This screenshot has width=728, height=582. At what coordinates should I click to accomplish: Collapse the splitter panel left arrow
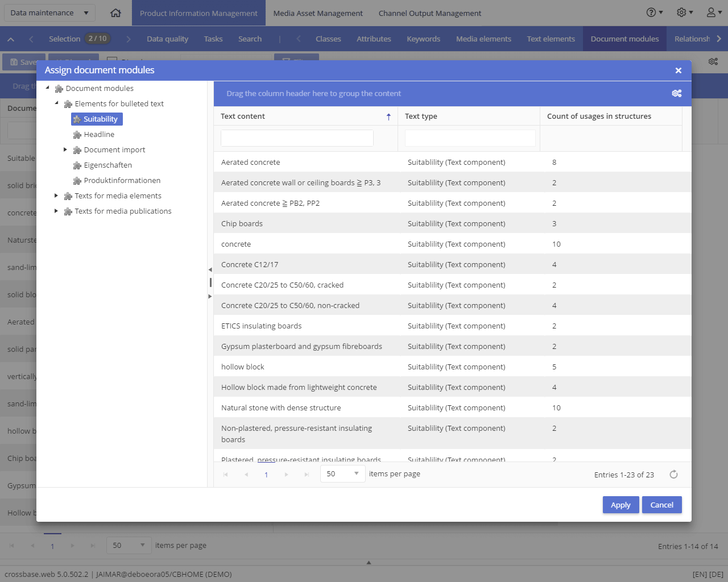point(210,270)
